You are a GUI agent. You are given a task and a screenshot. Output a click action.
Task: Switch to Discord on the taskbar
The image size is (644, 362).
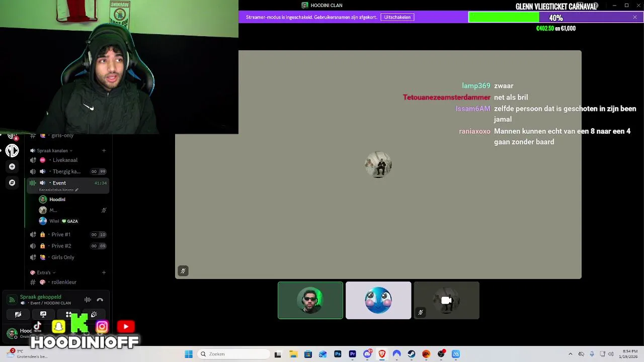367,354
